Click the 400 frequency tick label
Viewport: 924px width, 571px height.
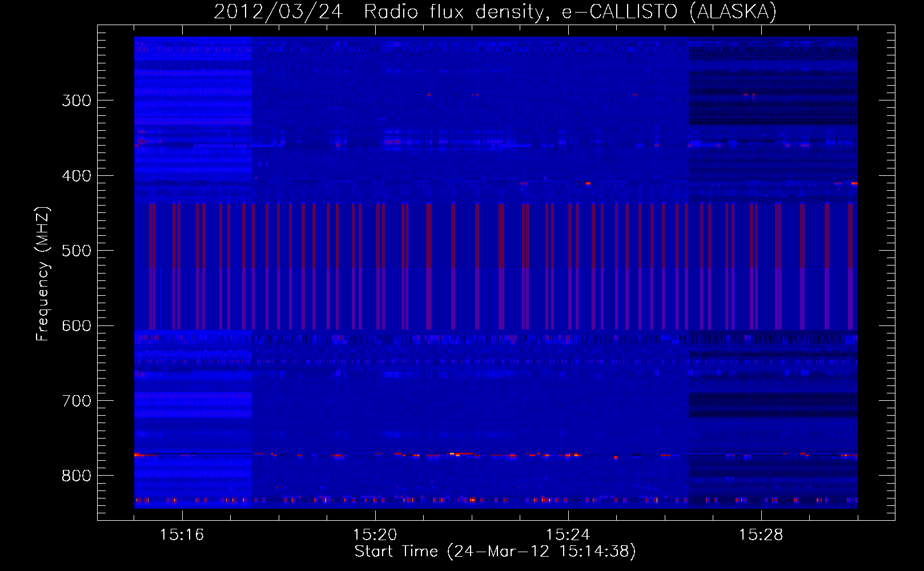coord(77,176)
